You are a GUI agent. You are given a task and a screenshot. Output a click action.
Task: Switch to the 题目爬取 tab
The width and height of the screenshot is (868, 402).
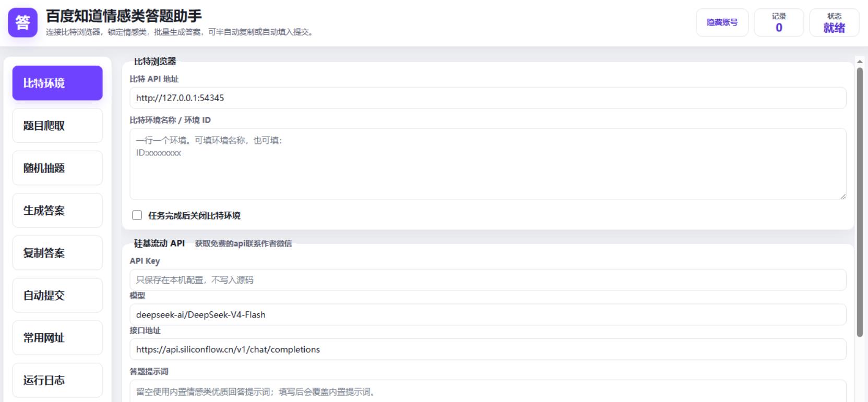pyautogui.click(x=57, y=126)
